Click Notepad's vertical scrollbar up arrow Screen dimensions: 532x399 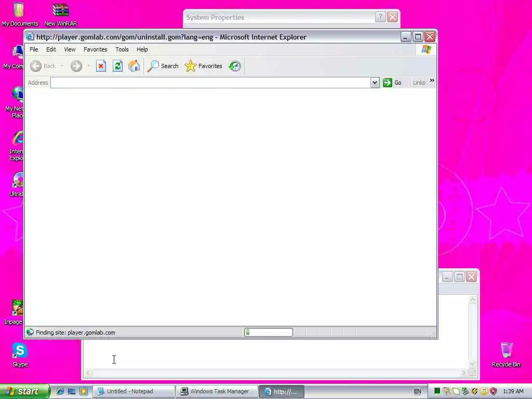coord(473,299)
